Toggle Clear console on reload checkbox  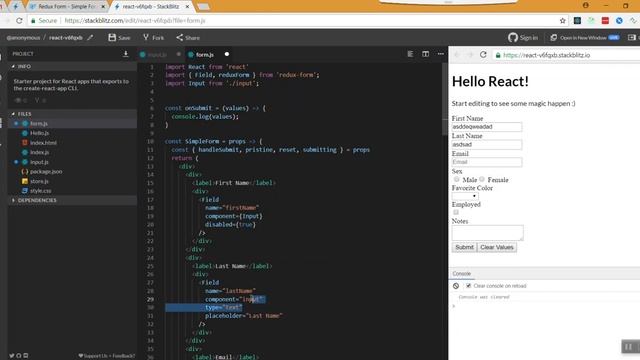click(x=468, y=286)
